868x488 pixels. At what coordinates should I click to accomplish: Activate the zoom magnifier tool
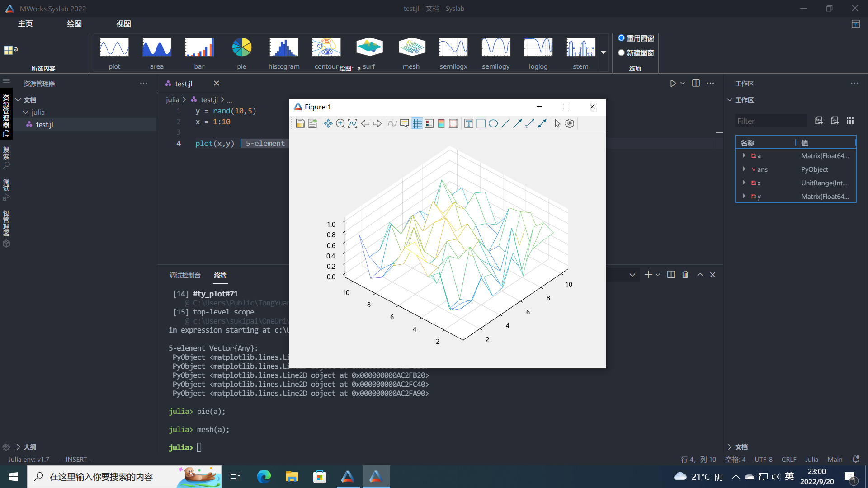[340, 123]
